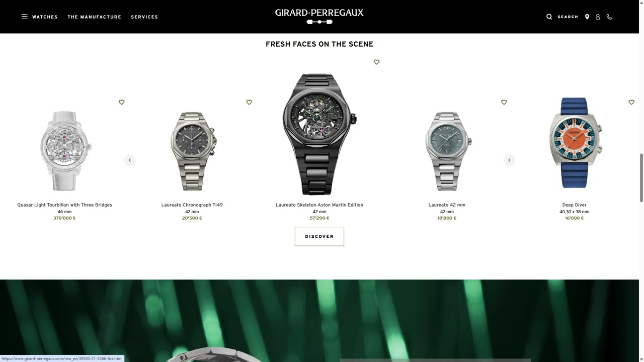The image size is (644, 362).
Task: Show next watches with right arrow
Action: coord(509,160)
